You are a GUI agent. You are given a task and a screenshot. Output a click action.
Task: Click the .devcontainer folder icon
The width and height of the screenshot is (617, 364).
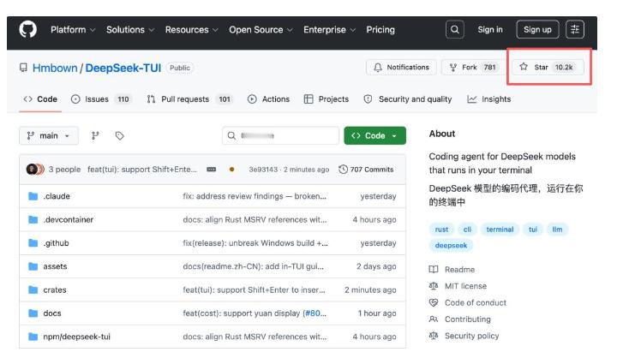[x=33, y=219]
